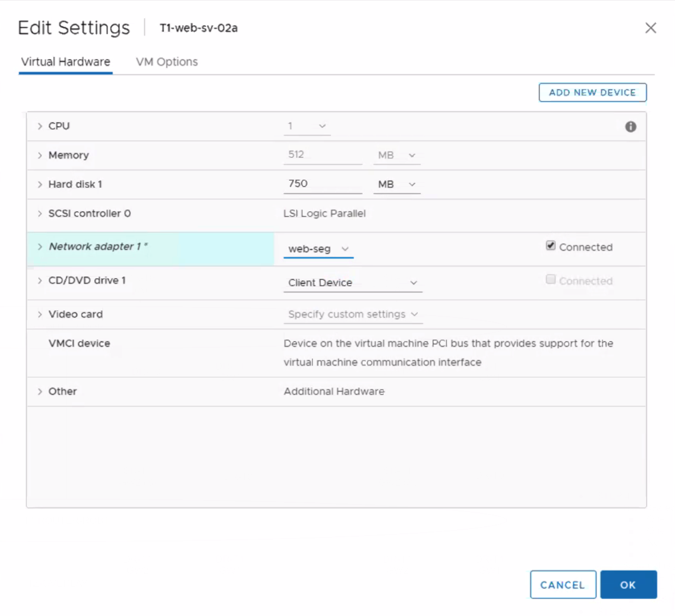The width and height of the screenshot is (675, 616).
Task: Expand CD/DVD drive 1 settings
Action: tap(40, 280)
